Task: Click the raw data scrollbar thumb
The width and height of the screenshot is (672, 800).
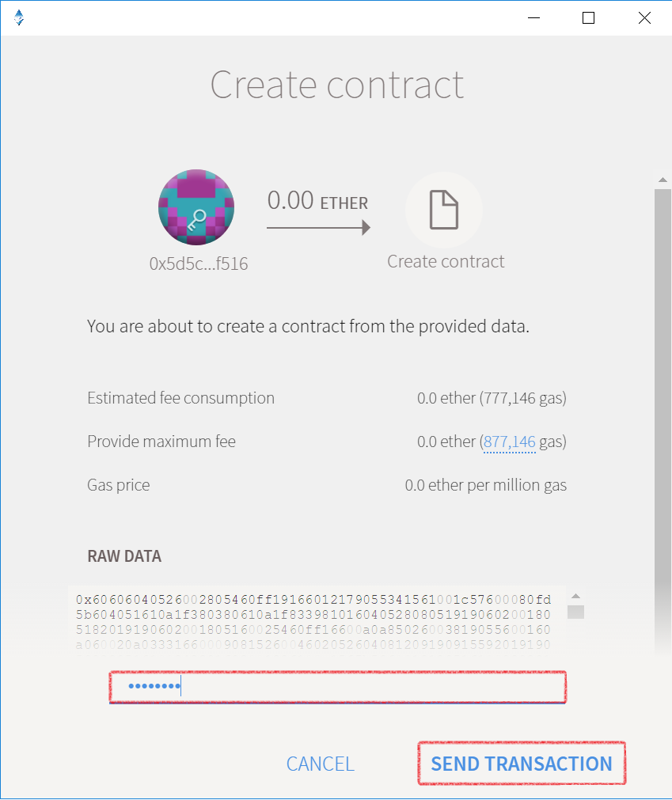Action: (575, 612)
